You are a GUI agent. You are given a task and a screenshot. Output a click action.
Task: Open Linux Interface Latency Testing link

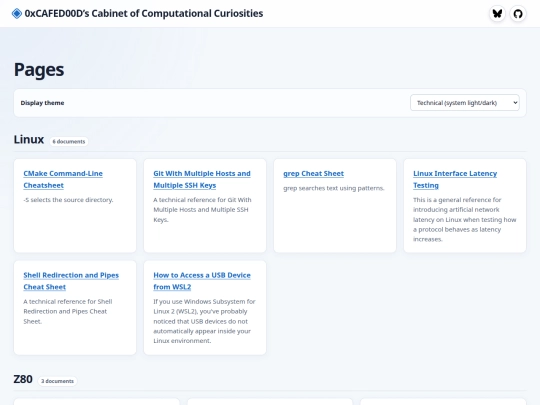point(455,179)
